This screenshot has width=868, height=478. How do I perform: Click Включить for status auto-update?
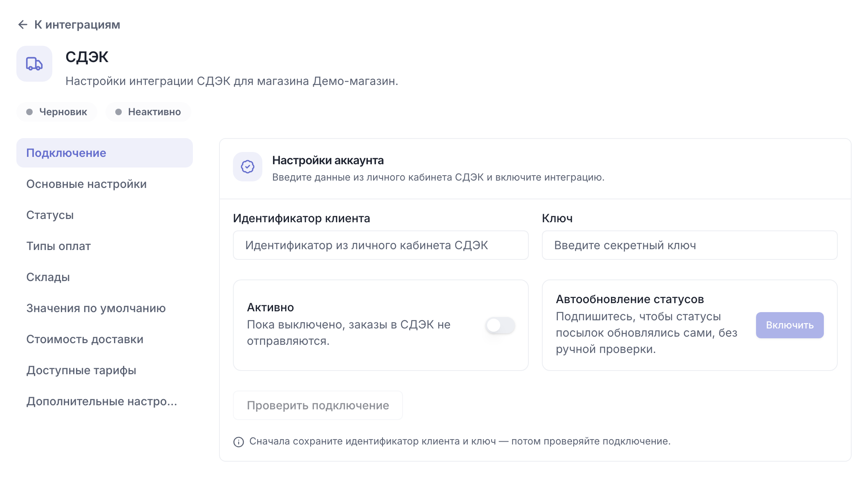coord(790,325)
